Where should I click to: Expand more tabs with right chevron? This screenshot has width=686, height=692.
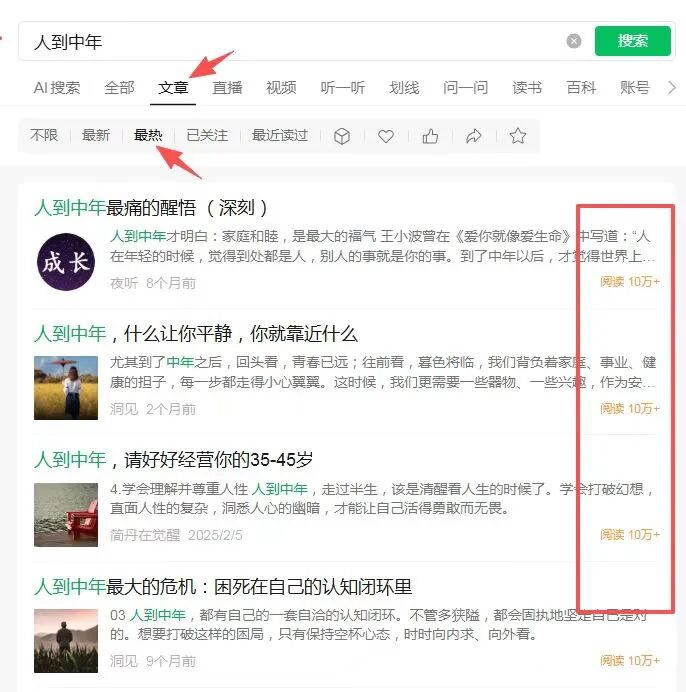[x=672, y=88]
